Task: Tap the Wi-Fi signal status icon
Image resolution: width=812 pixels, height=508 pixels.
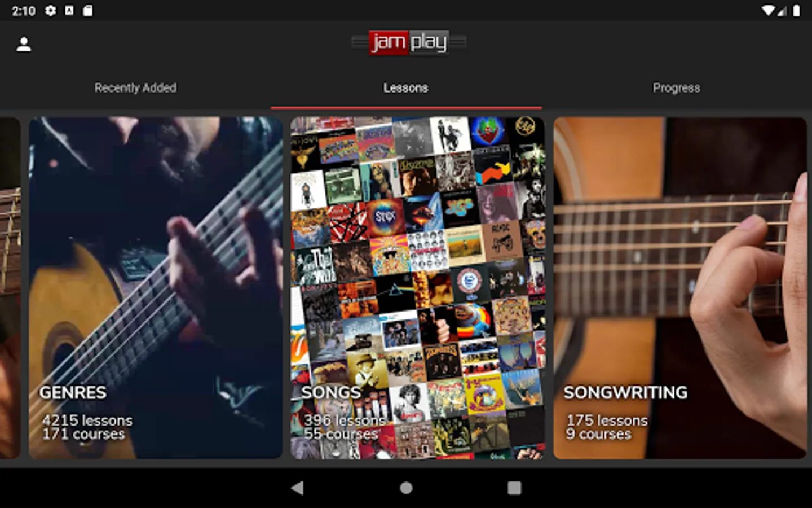Action: (767, 10)
